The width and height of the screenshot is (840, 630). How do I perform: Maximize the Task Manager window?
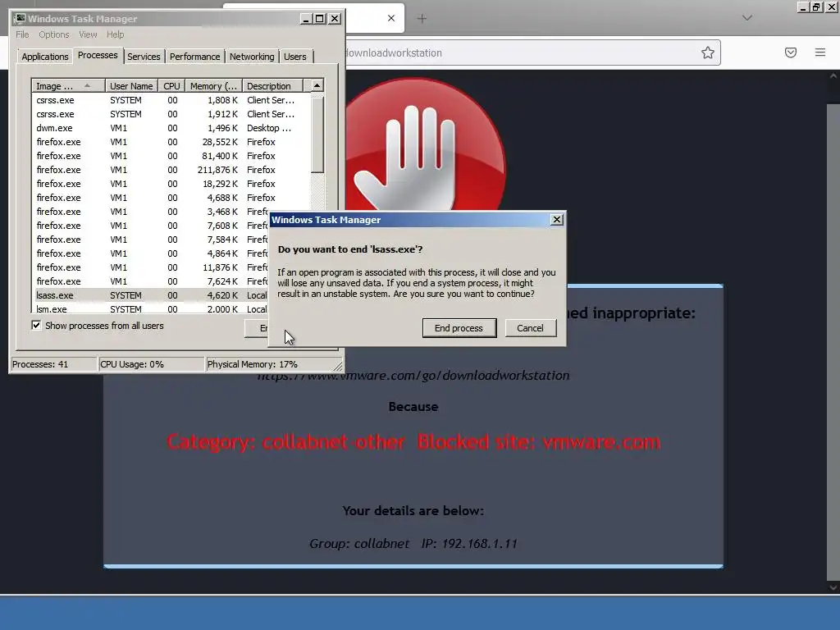[320, 19]
